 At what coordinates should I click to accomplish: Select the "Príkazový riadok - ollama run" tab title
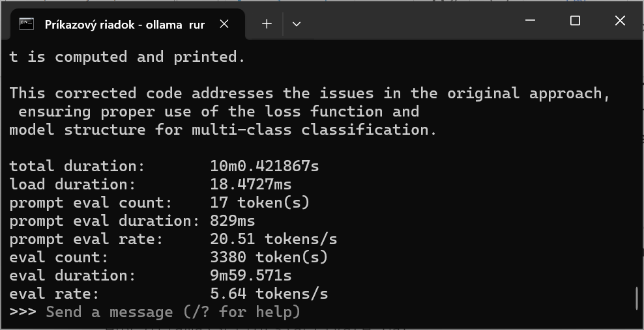point(124,25)
